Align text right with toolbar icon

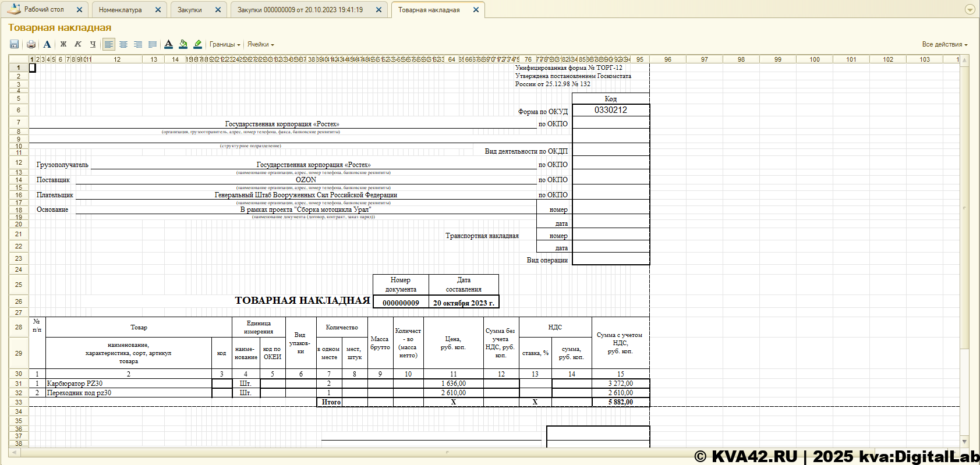pos(138,44)
